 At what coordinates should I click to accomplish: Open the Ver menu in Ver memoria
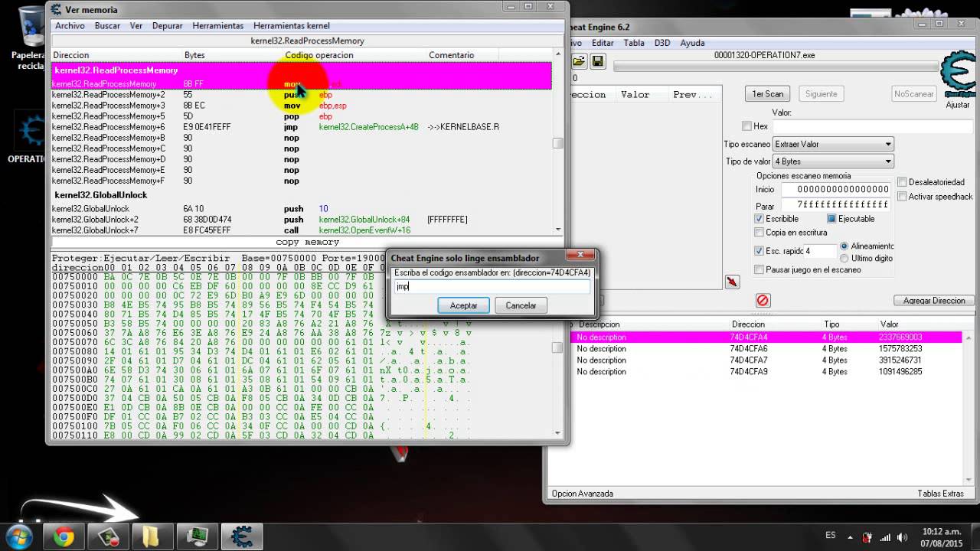136,26
